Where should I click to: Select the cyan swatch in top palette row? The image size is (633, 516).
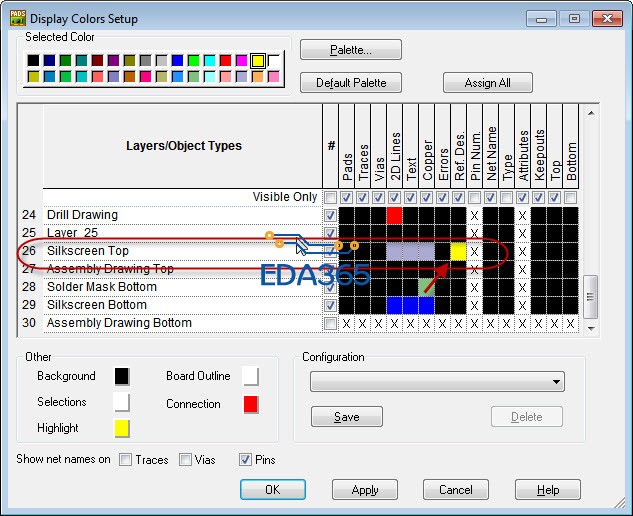210,61
